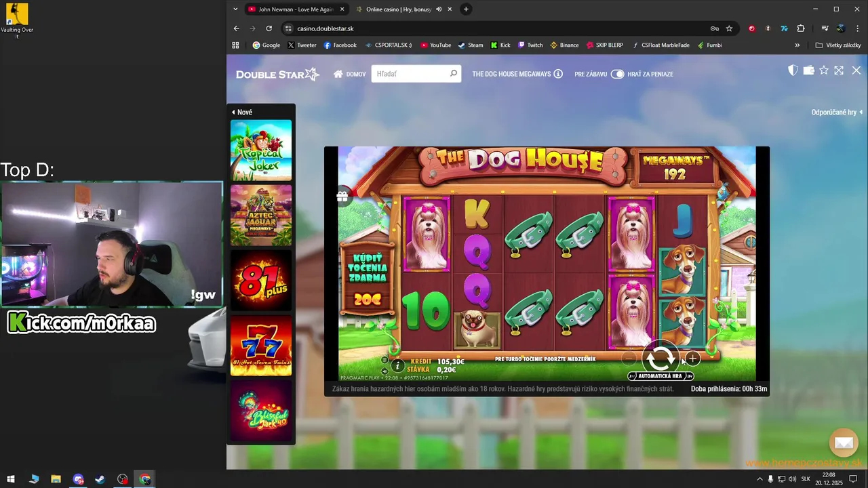The image size is (868, 488).
Task: Decrease bet with the minus button
Action: click(x=629, y=359)
